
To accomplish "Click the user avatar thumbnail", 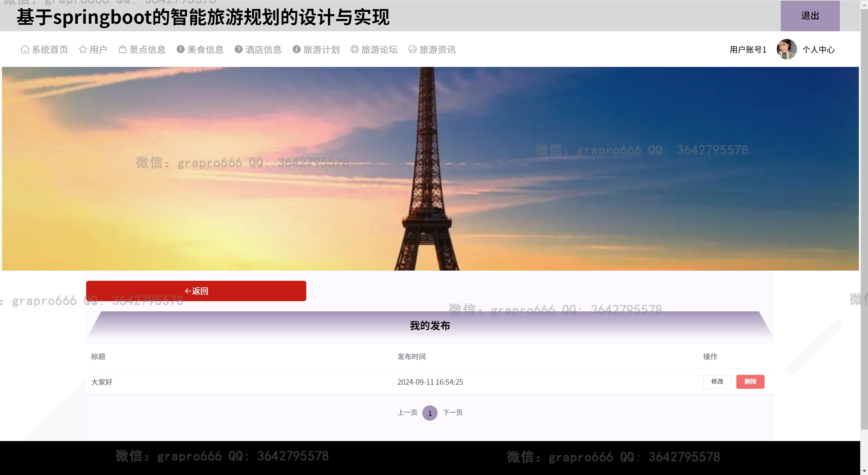I will tap(787, 50).
